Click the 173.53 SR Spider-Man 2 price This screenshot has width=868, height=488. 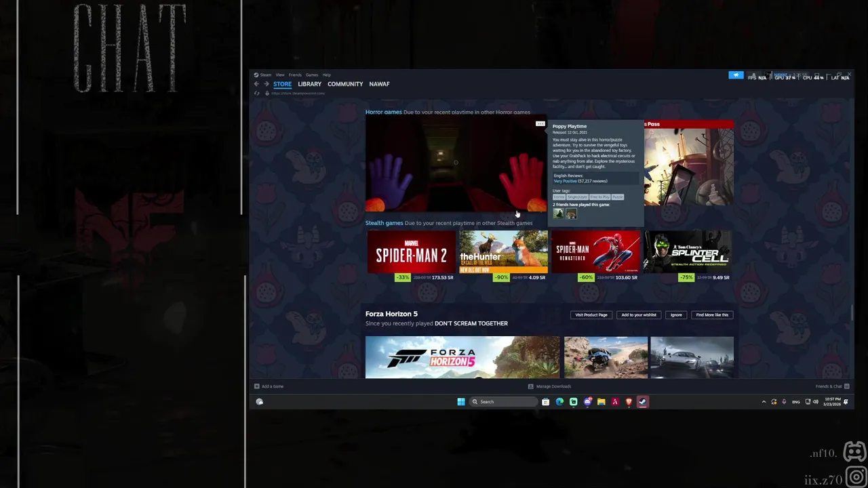click(442, 277)
